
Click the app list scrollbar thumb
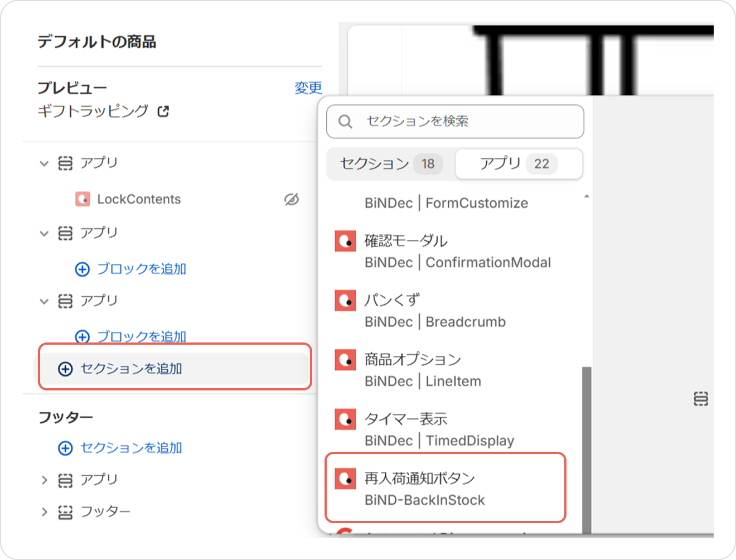click(x=587, y=450)
